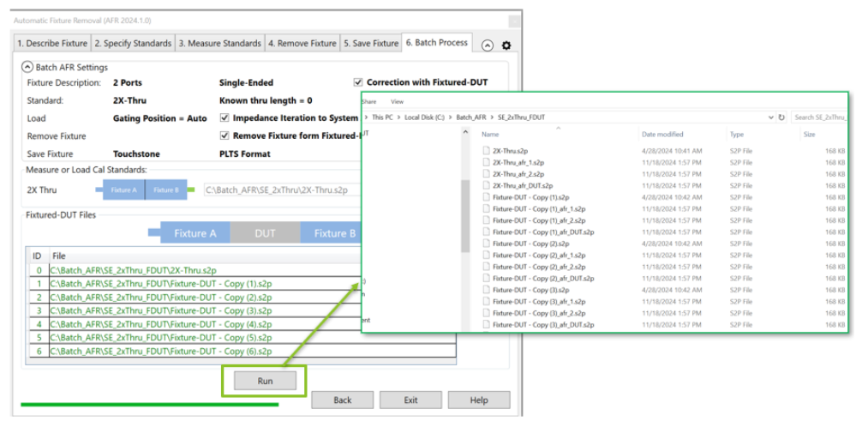Expand the Batch_AFR breadcrumb chevron
Image resolution: width=868 pixels, height=421 pixels.
click(492, 117)
